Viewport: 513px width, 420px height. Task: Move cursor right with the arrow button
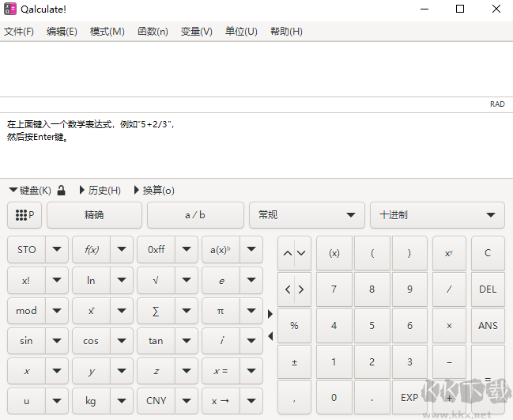(x=302, y=289)
